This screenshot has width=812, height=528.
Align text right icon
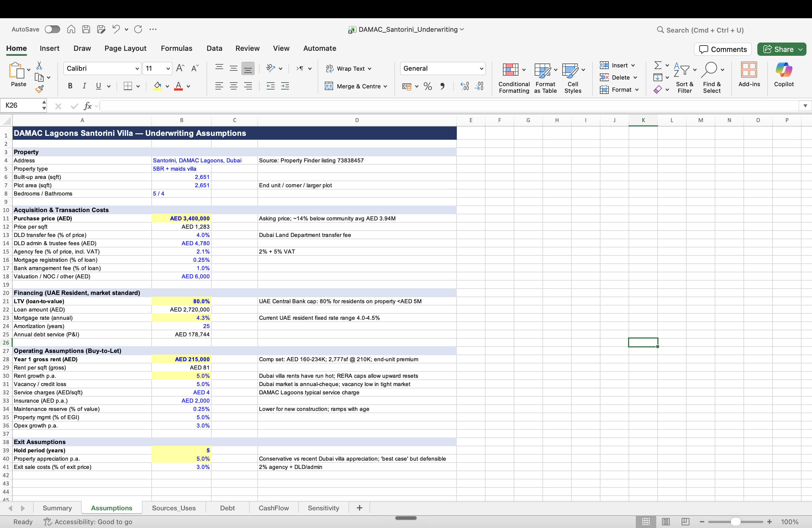248,86
